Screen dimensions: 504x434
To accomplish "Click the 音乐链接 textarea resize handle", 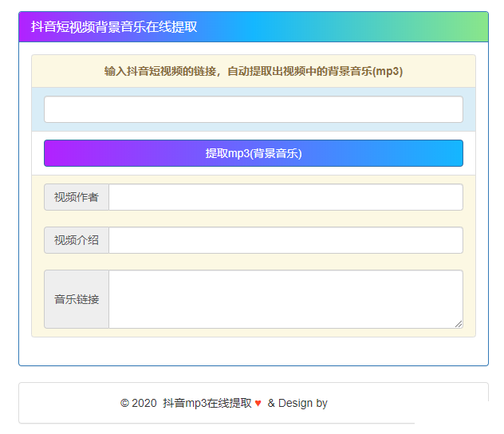I will 459,324.
